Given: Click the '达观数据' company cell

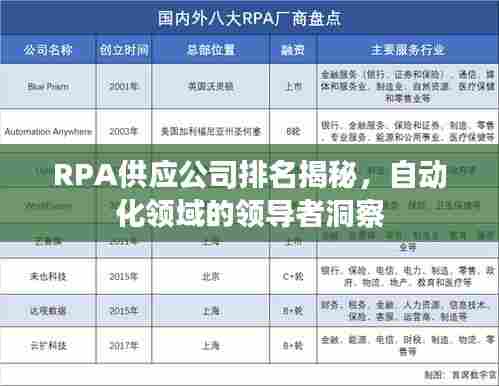Looking at the screenshot, I should [x=48, y=311].
